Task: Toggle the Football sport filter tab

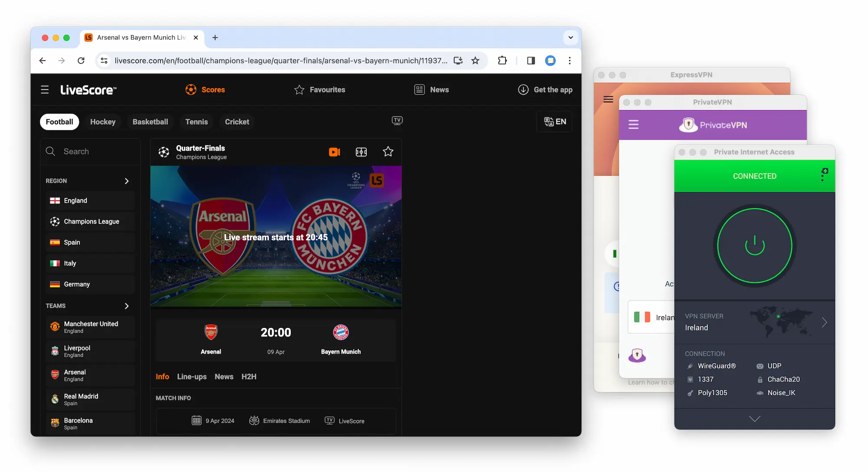Action: pyautogui.click(x=59, y=121)
